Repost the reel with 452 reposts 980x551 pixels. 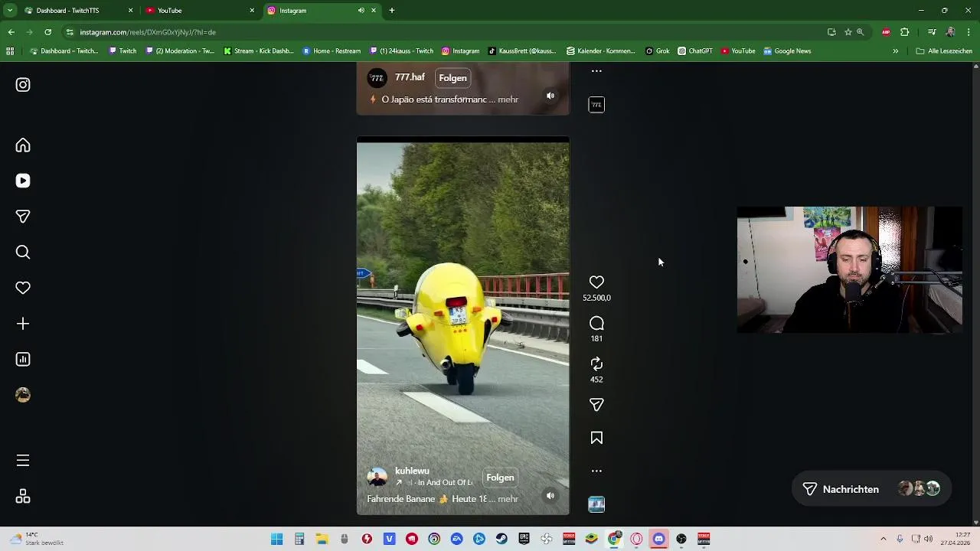(x=596, y=364)
